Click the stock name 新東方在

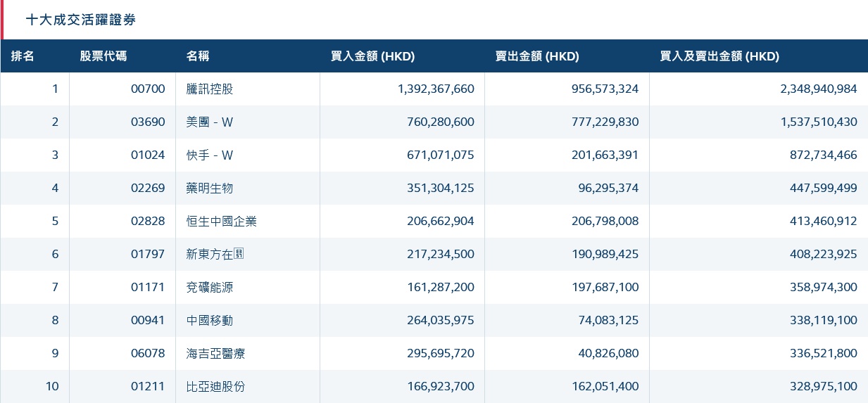[215, 255]
